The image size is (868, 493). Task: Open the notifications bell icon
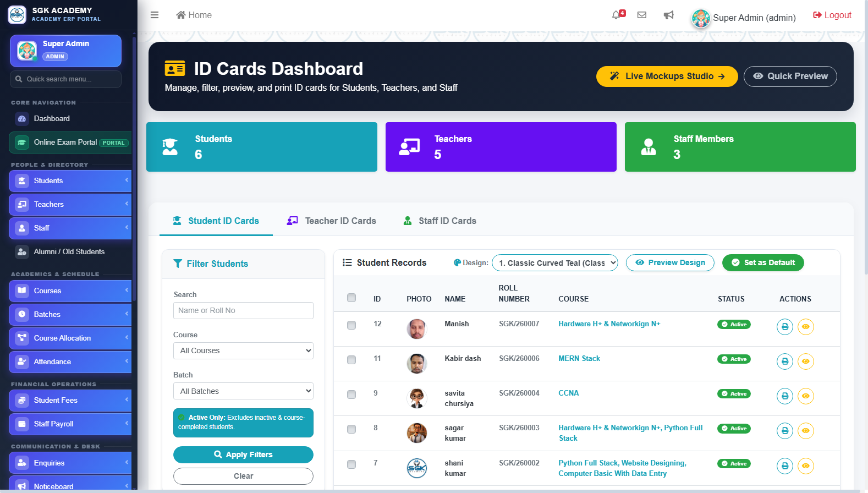point(617,15)
